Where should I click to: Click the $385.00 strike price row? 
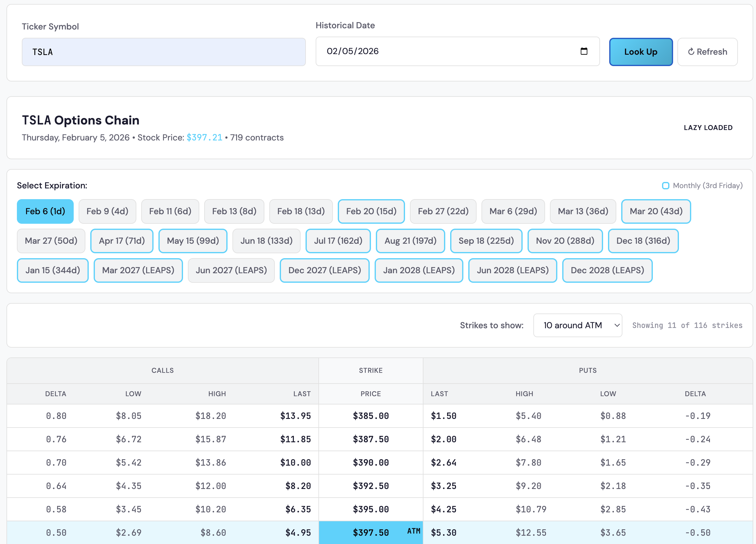[x=371, y=416]
